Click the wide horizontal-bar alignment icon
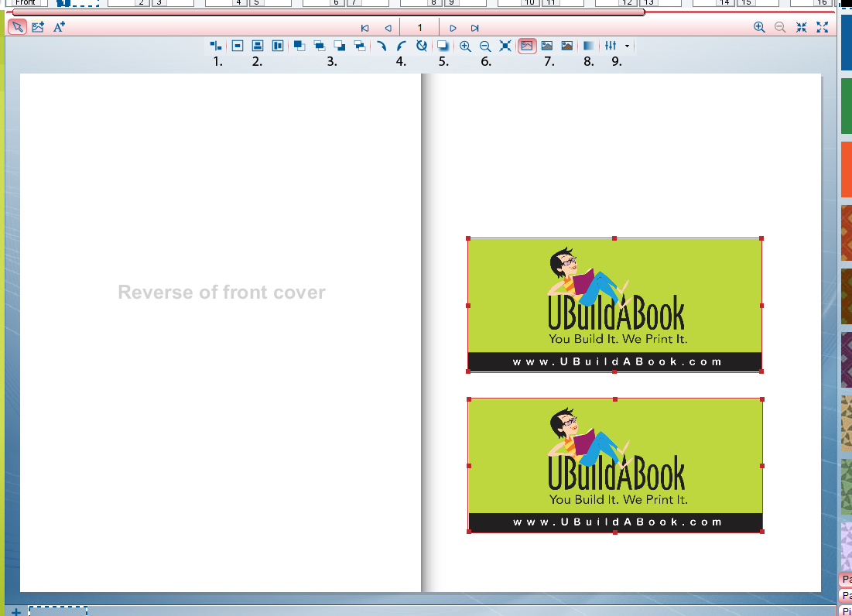Screen dimensions: 852x616 (258, 46)
